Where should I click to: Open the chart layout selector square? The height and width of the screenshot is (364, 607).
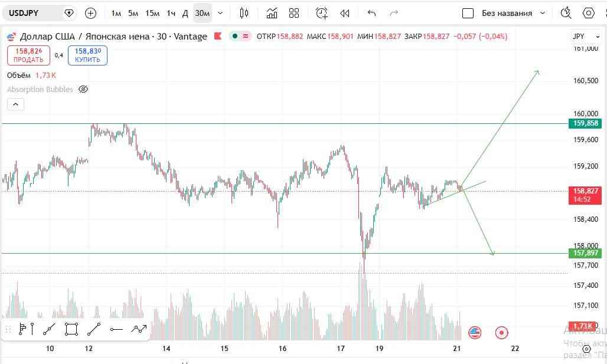pyautogui.click(x=468, y=13)
